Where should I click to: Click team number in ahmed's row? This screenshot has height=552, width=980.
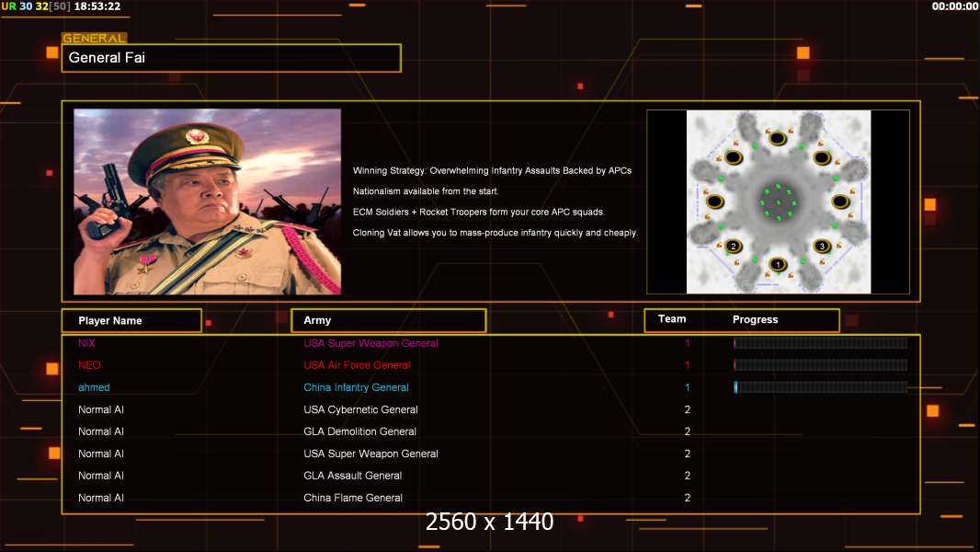pos(688,387)
